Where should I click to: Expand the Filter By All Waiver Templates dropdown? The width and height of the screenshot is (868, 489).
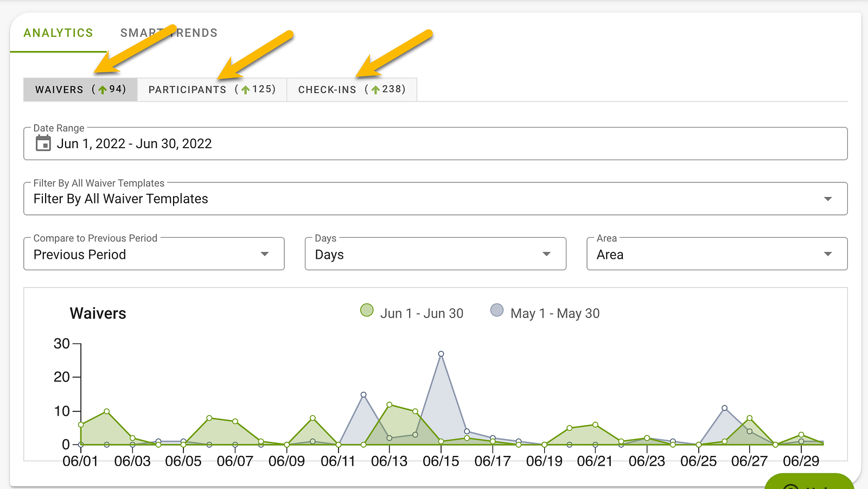[436, 199]
